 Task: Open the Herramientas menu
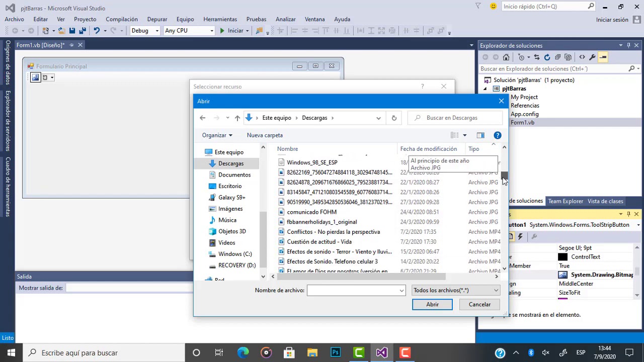[220, 19]
